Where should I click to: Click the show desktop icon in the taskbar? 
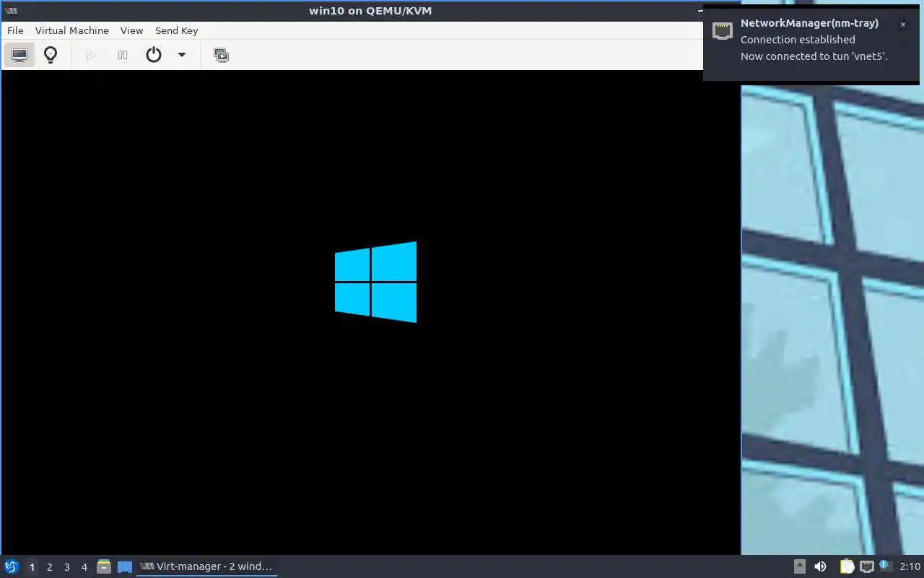click(125, 567)
